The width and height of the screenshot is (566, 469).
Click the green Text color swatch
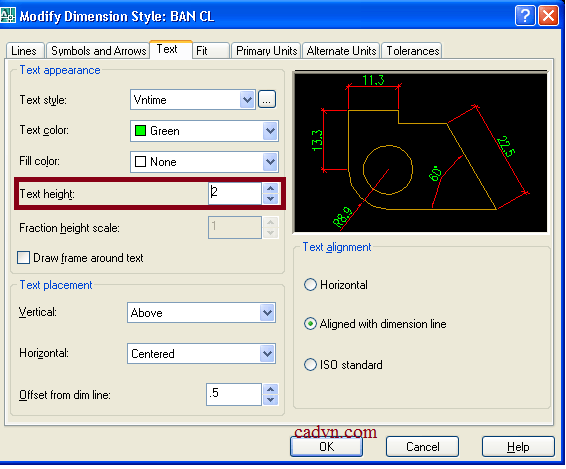(140, 130)
